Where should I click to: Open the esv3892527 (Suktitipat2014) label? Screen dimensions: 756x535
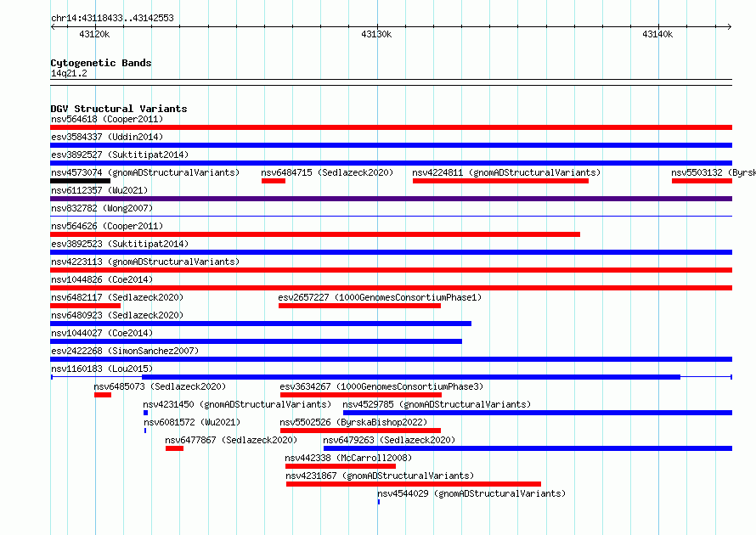(120, 155)
